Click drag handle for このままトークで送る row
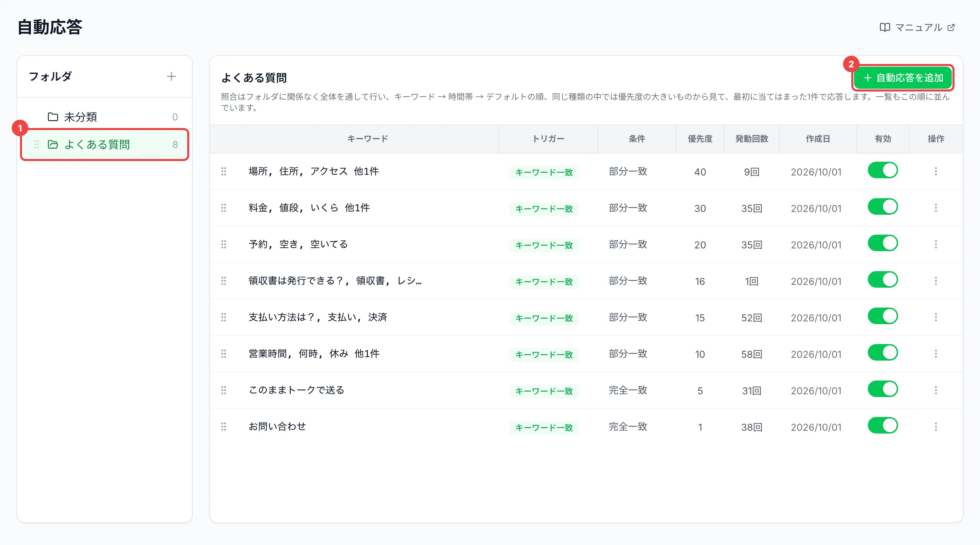The image size is (980, 545). [224, 391]
